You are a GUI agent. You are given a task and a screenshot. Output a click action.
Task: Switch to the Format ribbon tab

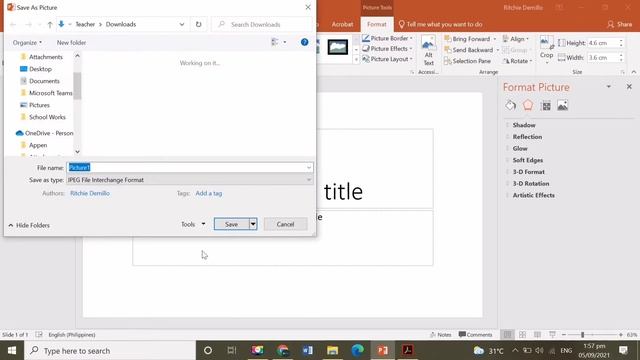(x=376, y=24)
